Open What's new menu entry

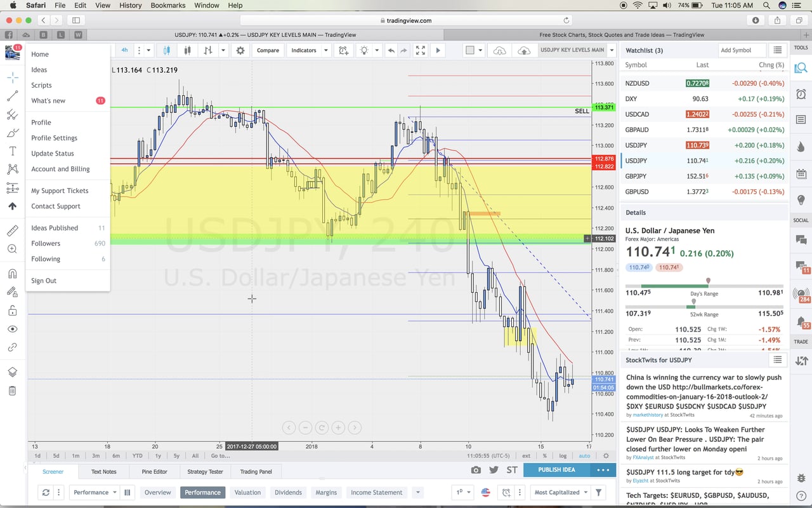coord(48,101)
